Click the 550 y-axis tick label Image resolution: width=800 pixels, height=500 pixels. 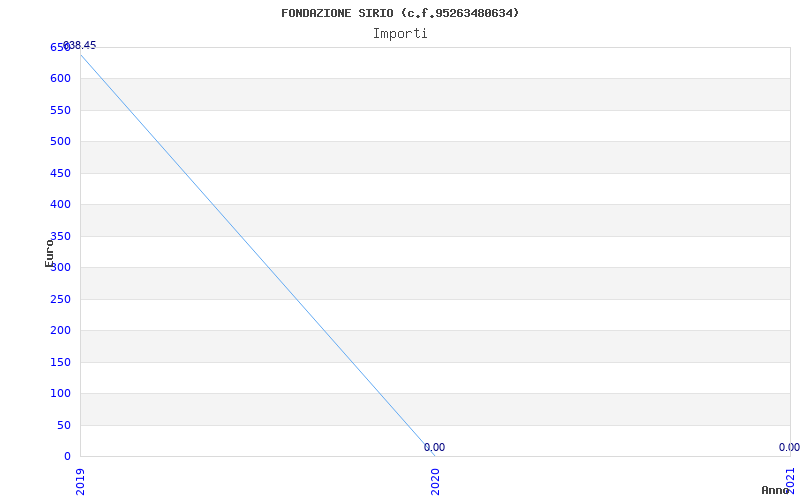click(x=60, y=110)
